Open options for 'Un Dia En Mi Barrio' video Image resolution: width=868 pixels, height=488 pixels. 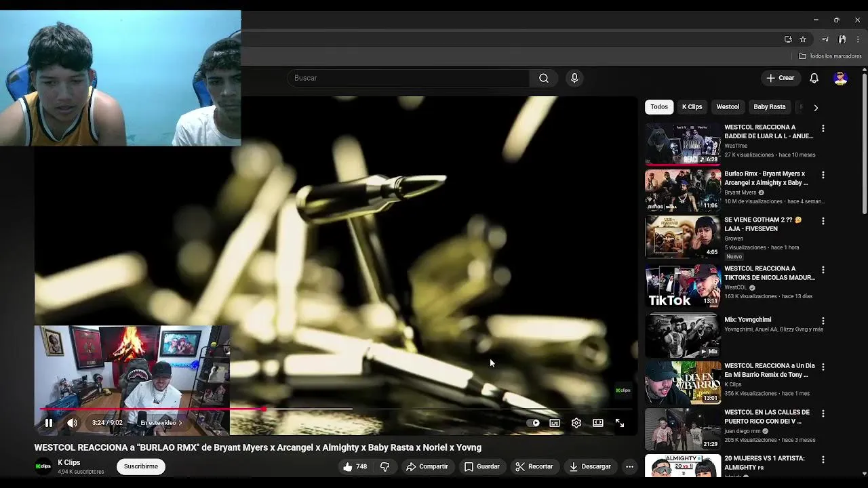823,367
